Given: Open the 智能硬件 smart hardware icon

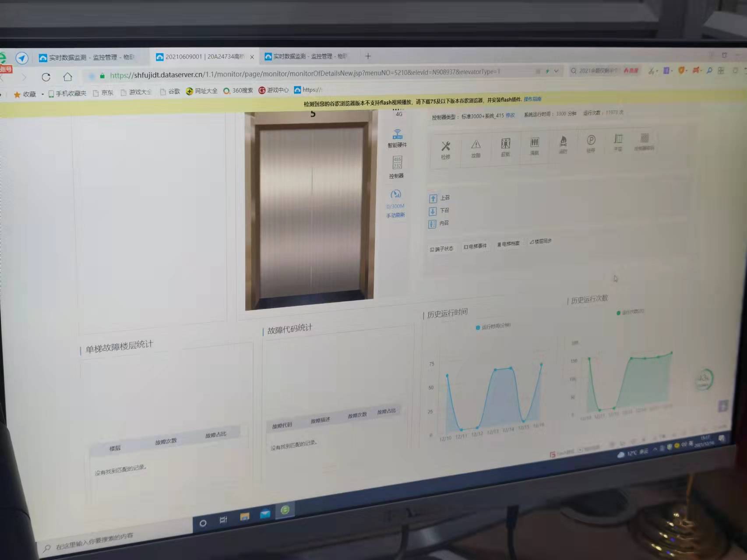Looking at the screenshot, I should (397, 134).
